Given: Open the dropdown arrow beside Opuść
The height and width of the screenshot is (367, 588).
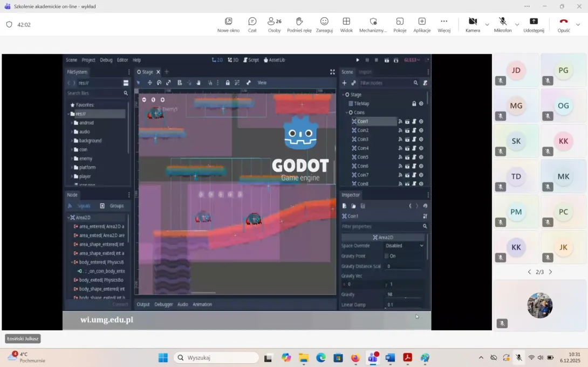Looking at the screenshot, I should tap(578, 25).
